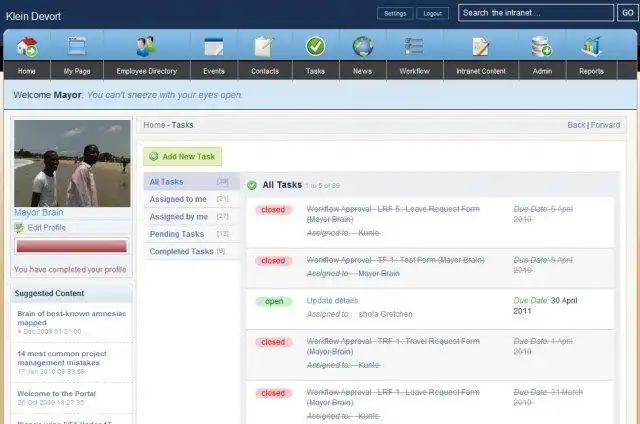640x424 pixels.
Task: Open Employee Directory menu item
Action: coord(147,71)
